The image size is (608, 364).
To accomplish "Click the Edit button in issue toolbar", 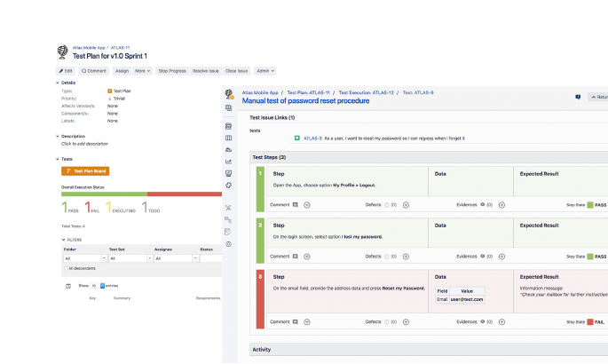I will click(66, 70).
